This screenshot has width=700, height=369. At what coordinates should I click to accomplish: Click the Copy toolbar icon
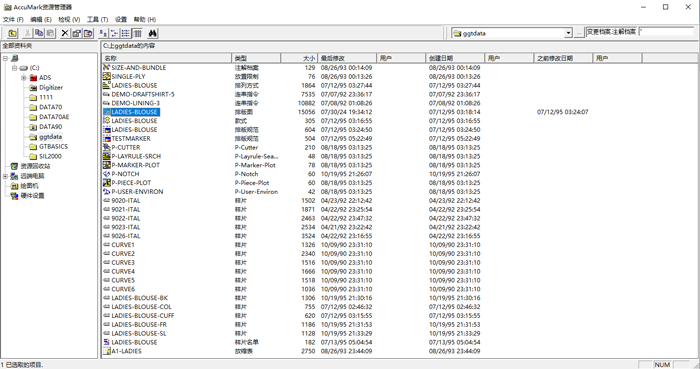point(39,33)
